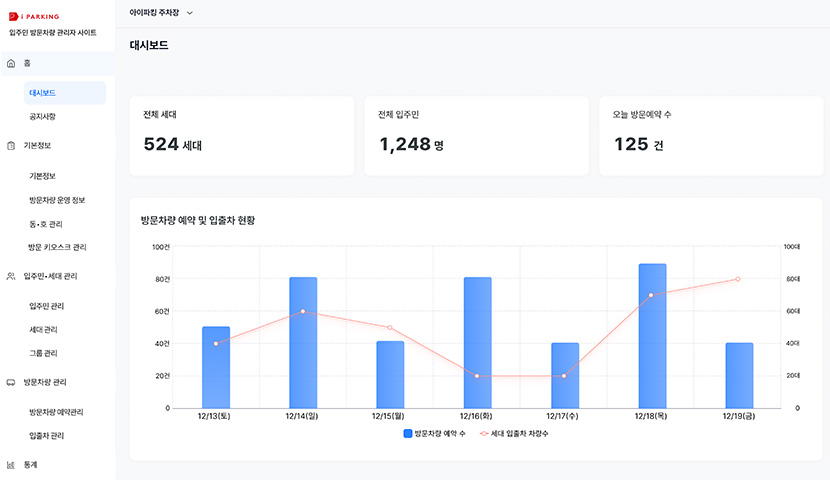The image size is (830, 480).
Task: Toggle 방문차량 예약 수 legend swatch
Action: point(408,433)
